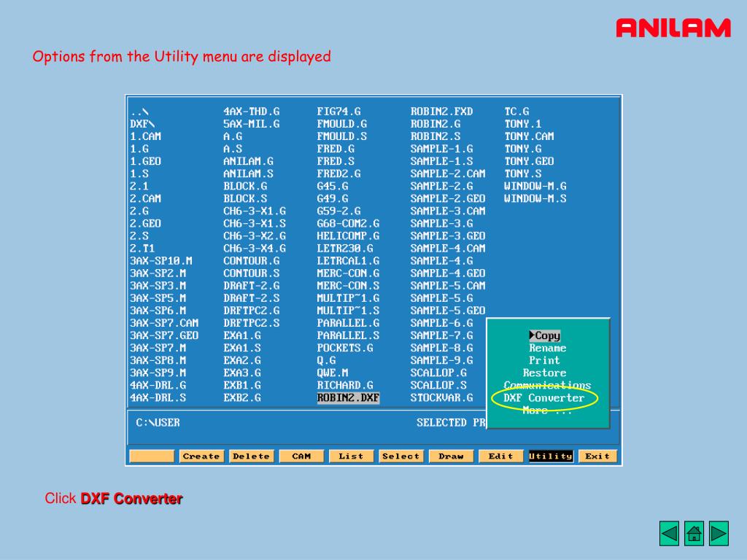The image size is (747, 560).
Task: Select DXF Converter in the Utility menu
Action: (543, 397)
